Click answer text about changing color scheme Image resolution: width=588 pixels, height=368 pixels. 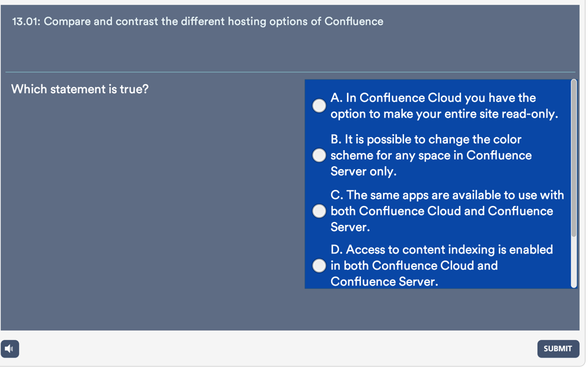click(431, 156)
